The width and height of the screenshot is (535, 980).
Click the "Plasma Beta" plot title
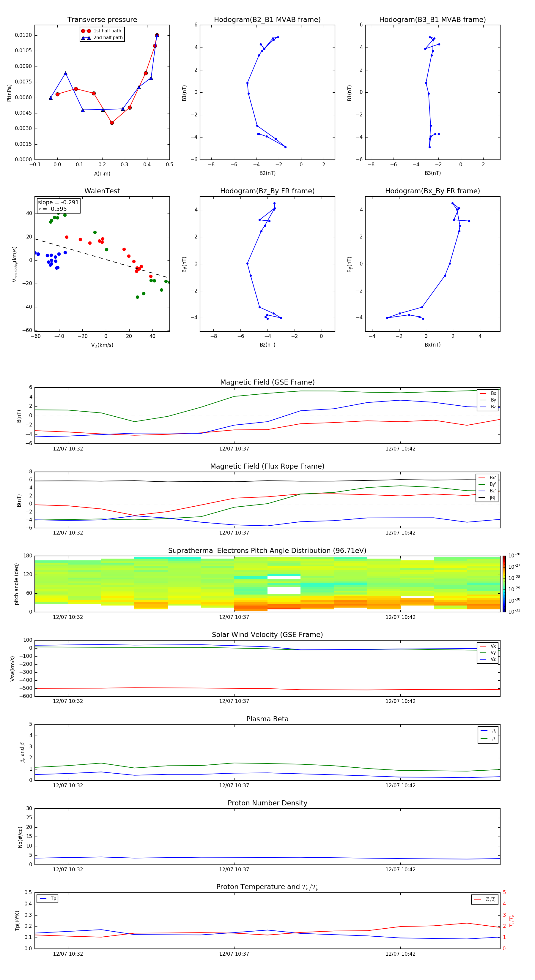point(267,719)
